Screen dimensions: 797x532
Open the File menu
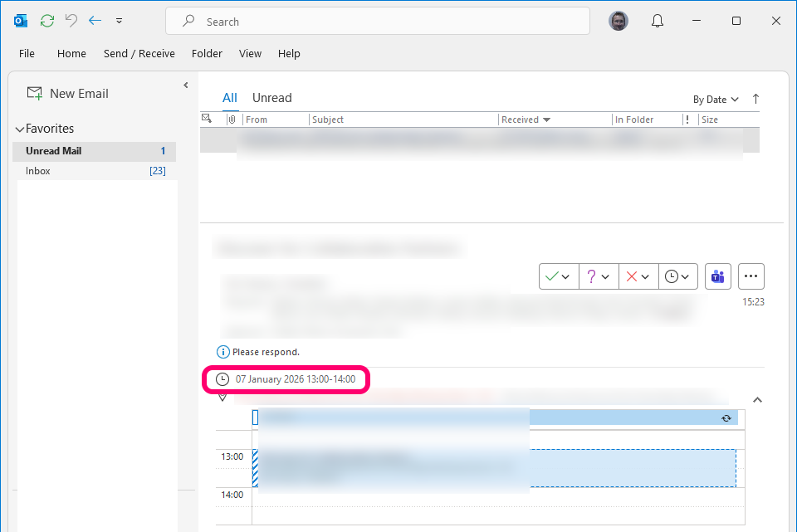27,53
